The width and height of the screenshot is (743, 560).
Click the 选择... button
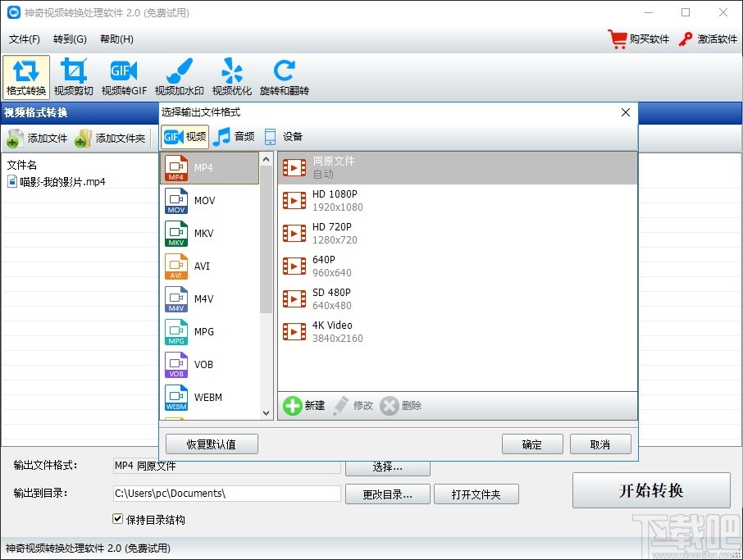pyautogui.click(x=388, y=467)
